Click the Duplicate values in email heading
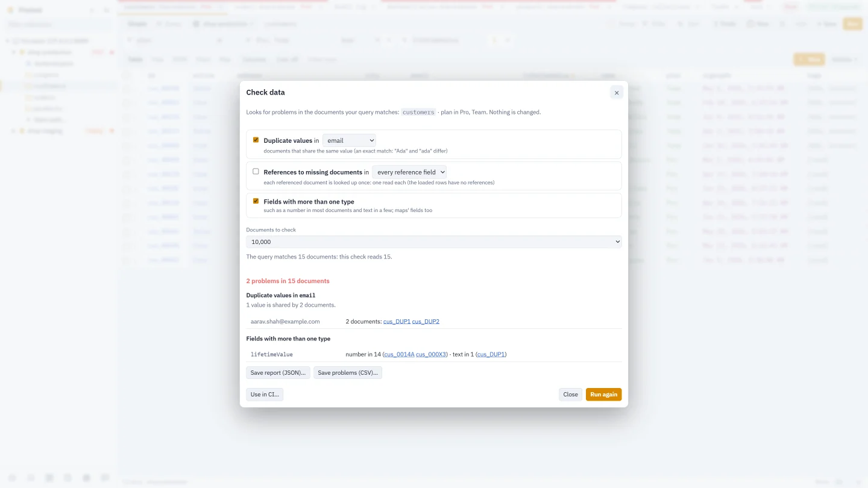Viewport: 868px width, 488px height. pos(280,295)
